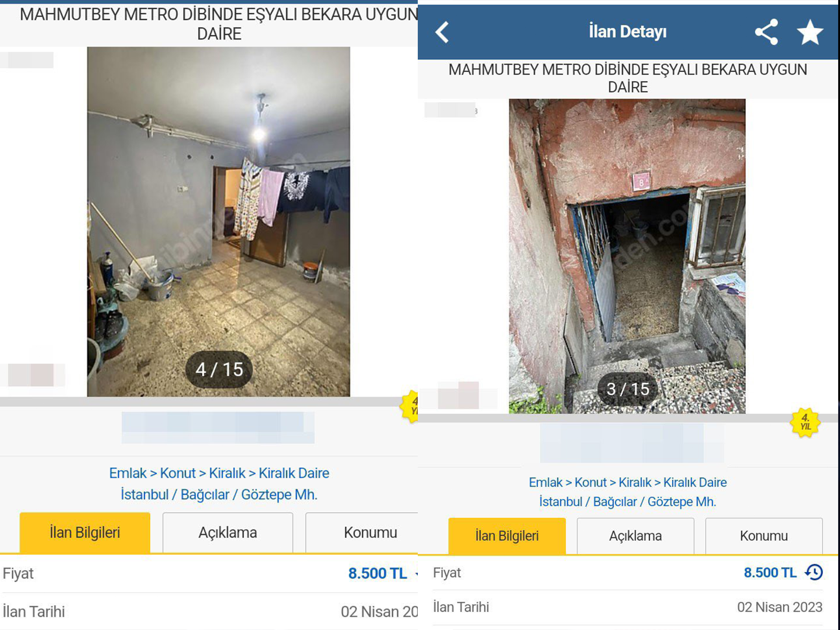This screenshot has height=630, width=840.
Task: Select İlan Bilgileri tab on right listing
Action: 507,536
